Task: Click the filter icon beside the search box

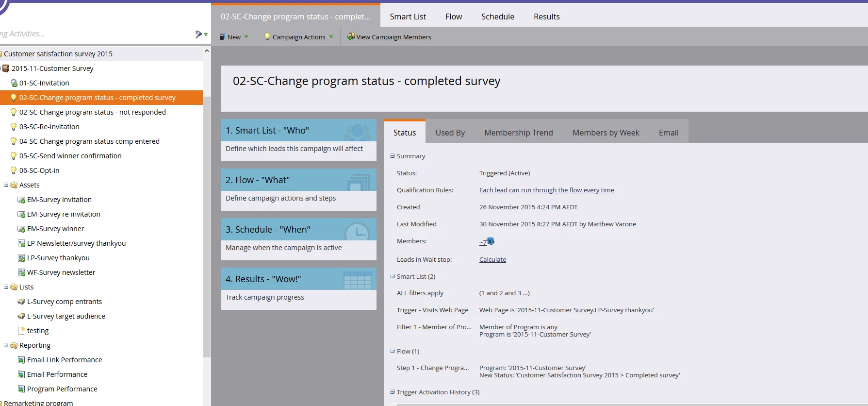Action: tap(199, 34)
